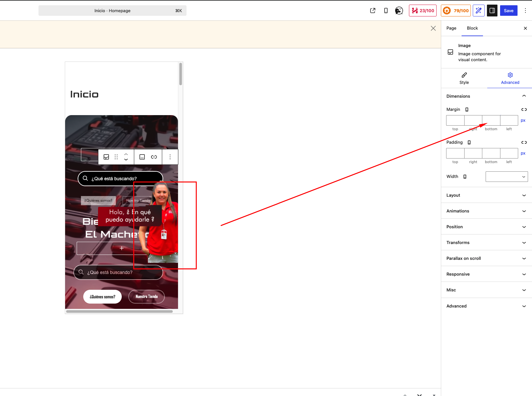Expand the Position panel

(x=487, y=227)
